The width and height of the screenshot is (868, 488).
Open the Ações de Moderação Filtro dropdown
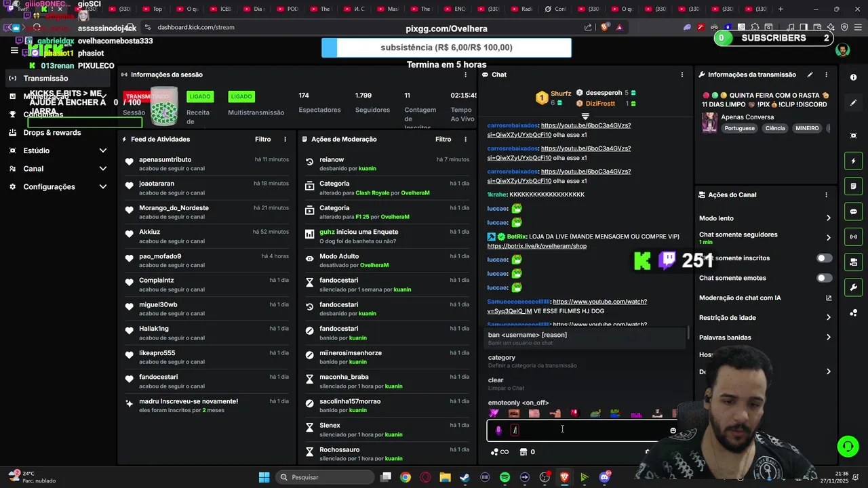(443, 139)
